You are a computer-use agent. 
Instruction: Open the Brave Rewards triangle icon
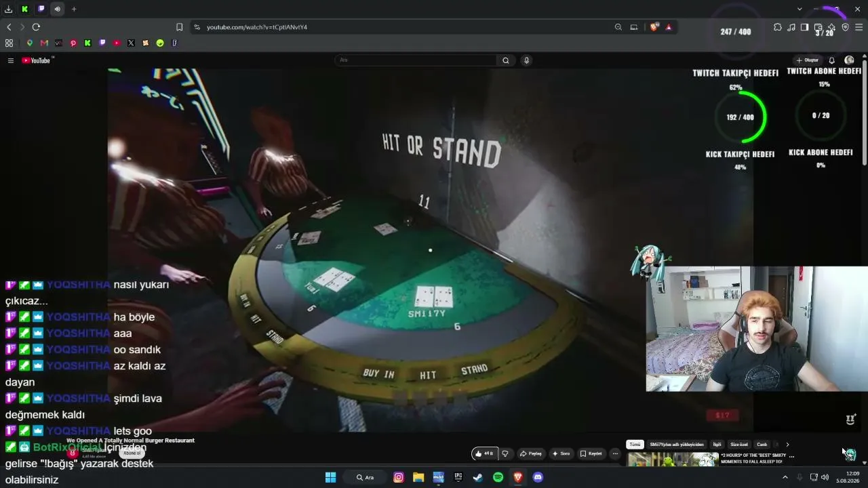669,27
